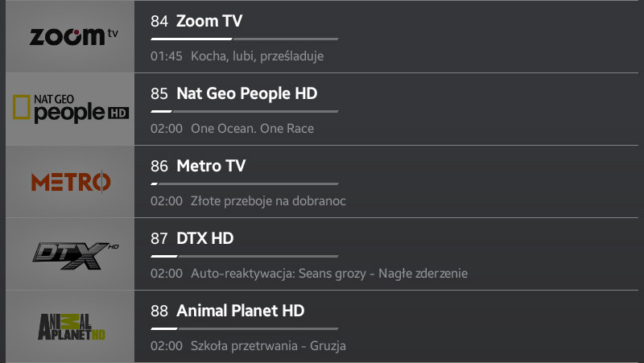Open channel 87 DTX HD title

tap(192, 238)
